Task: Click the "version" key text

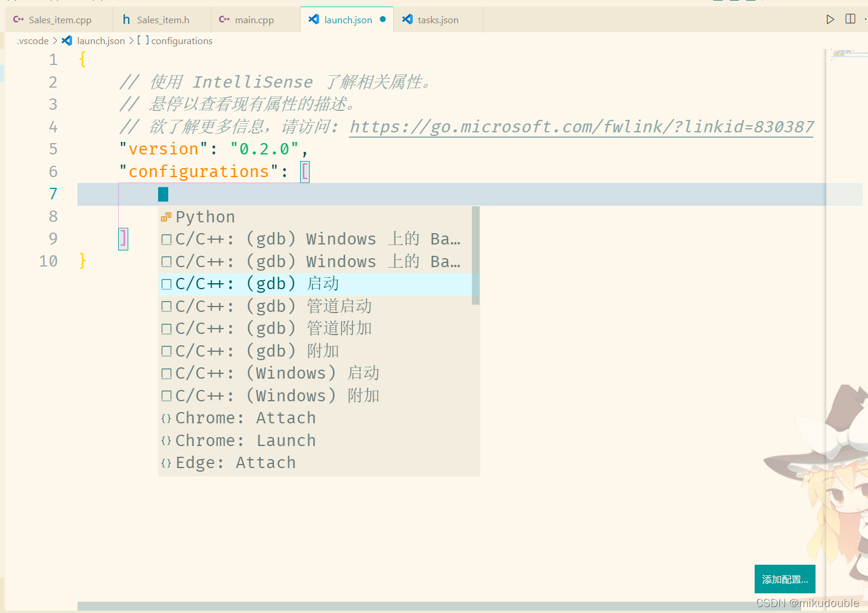Action: tap(163, 149)
